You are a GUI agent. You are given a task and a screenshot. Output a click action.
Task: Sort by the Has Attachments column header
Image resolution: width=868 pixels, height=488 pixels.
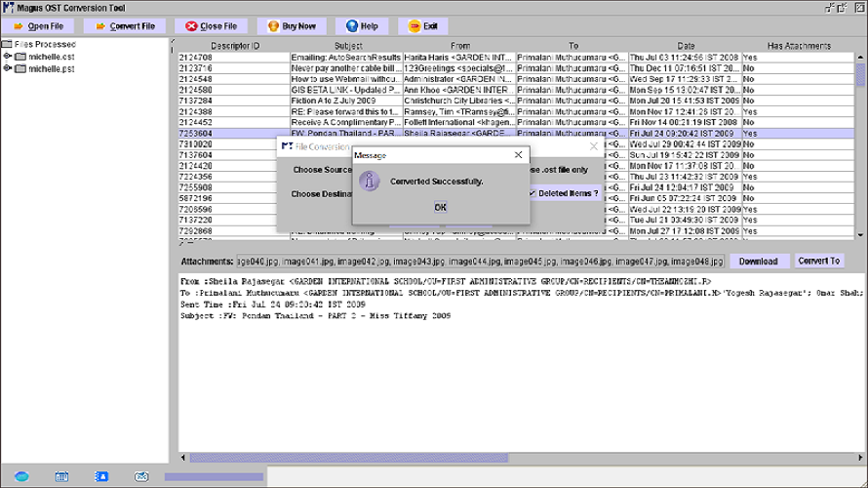point(799,46)
